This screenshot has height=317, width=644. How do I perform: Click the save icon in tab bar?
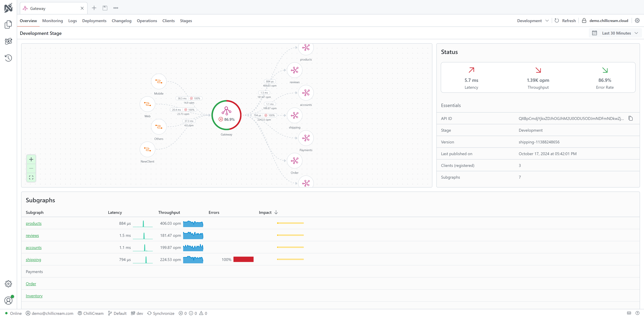click(105, 8)
